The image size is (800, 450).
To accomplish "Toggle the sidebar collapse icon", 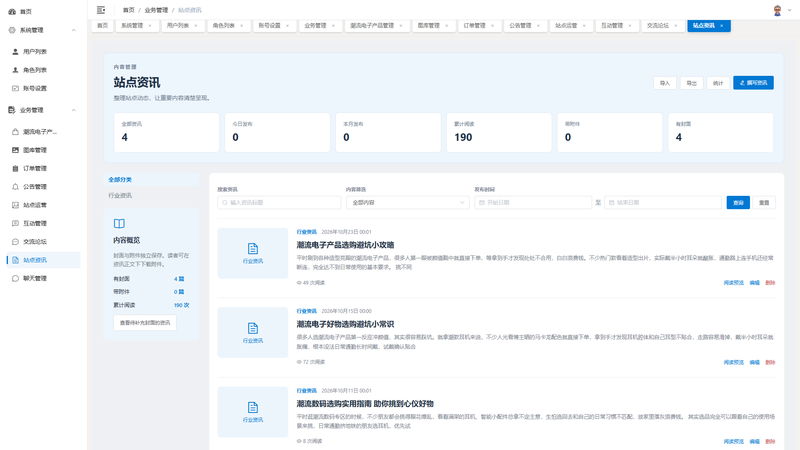I will (x=101, y=10).
